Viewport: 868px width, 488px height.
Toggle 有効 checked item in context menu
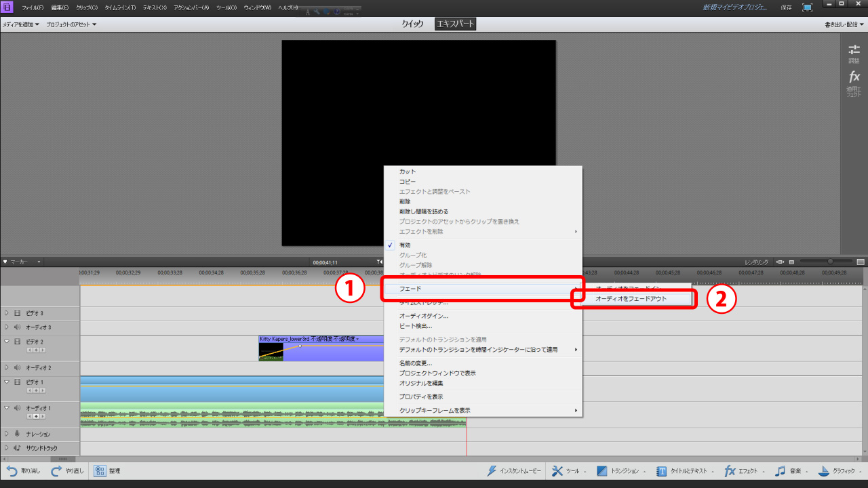click(405, 245)
